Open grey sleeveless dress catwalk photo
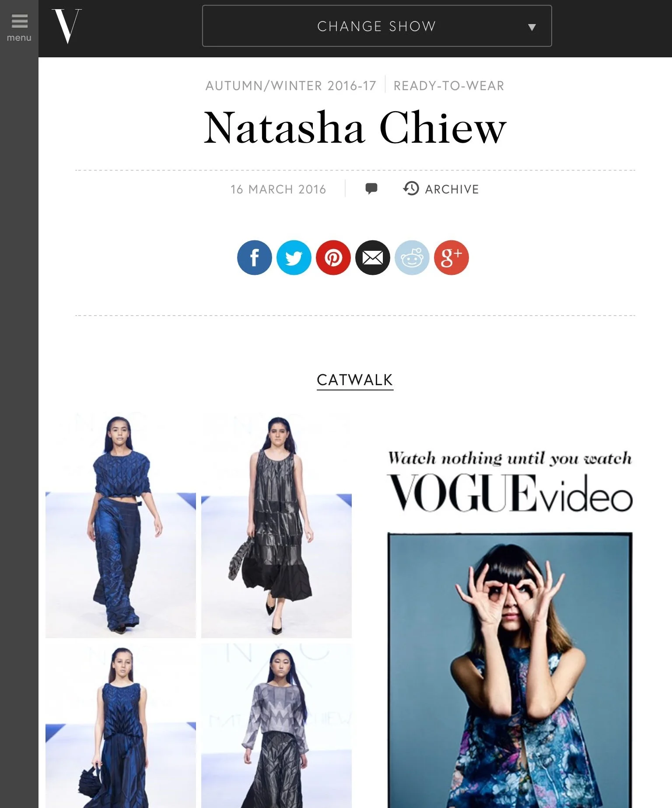 [276, 524]
